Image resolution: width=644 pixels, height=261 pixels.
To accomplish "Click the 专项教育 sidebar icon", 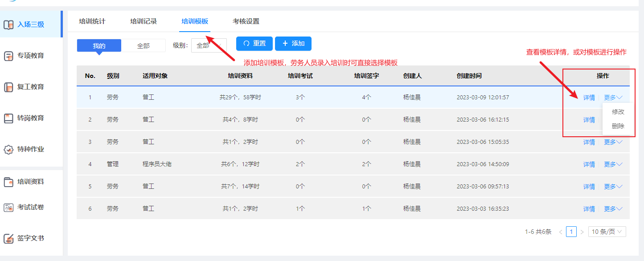I will pos(8,56).
